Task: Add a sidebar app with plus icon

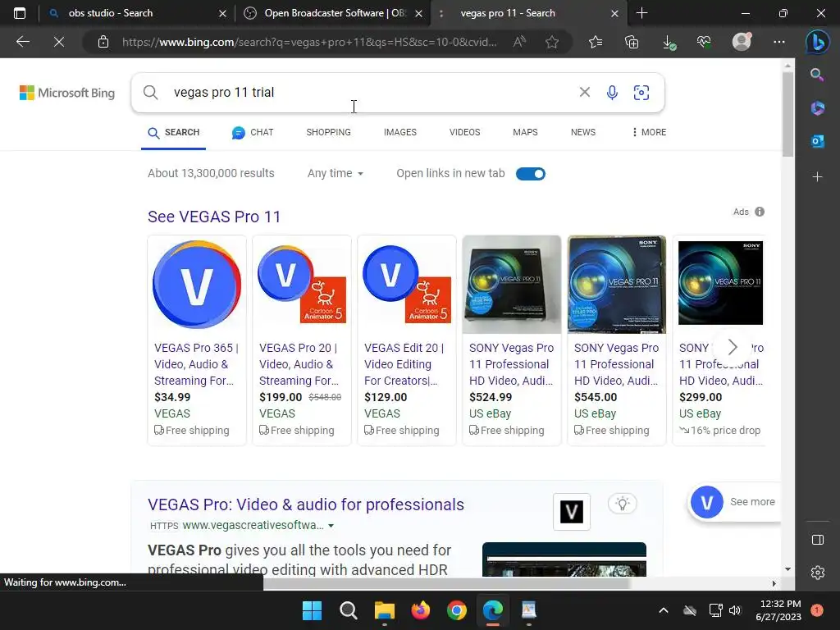Action: click(817, 176)
